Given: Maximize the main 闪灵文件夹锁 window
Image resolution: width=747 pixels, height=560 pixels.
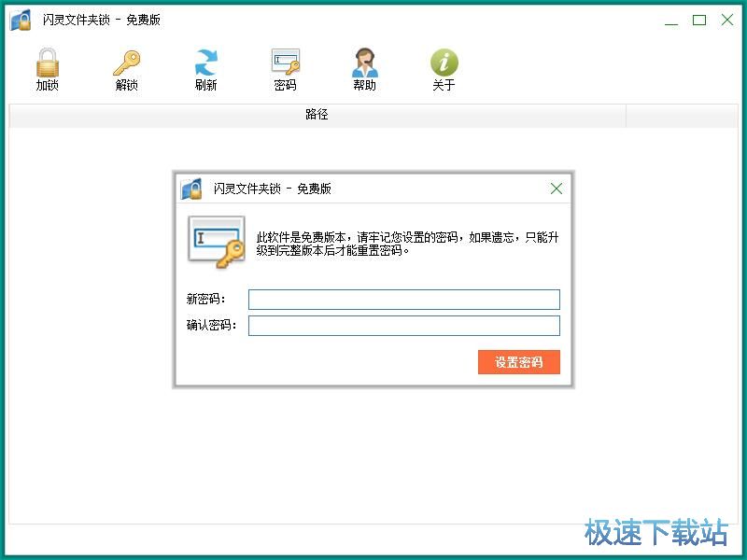Looking at the screenshot, I should click(698, 20).
